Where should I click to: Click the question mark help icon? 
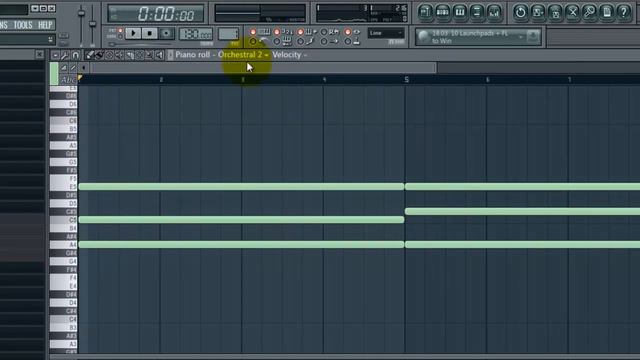pyautogui.click(x=624, y=12)
